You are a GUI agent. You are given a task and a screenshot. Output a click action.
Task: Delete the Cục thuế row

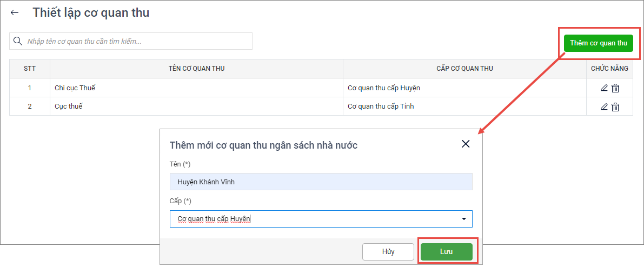615,106
